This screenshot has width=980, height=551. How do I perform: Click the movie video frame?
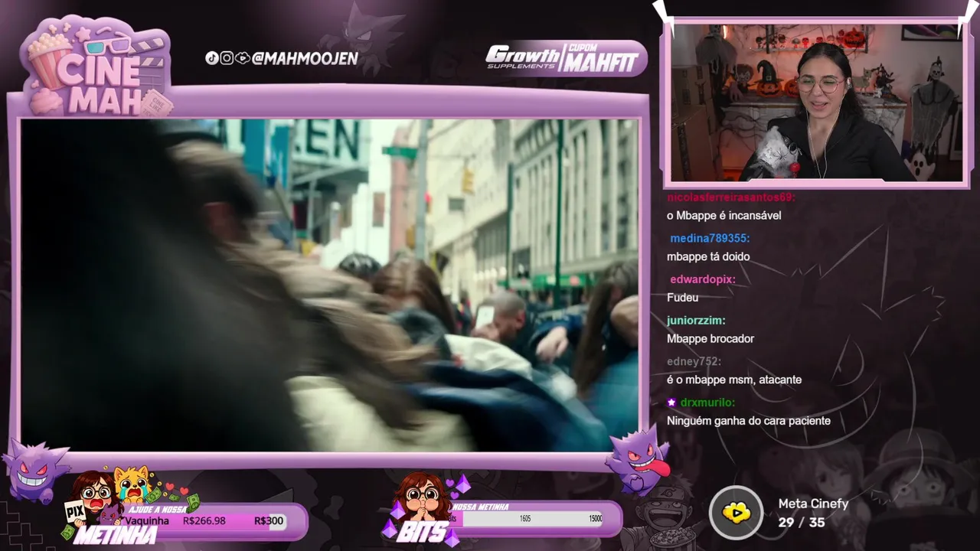[x=329, y=285]
